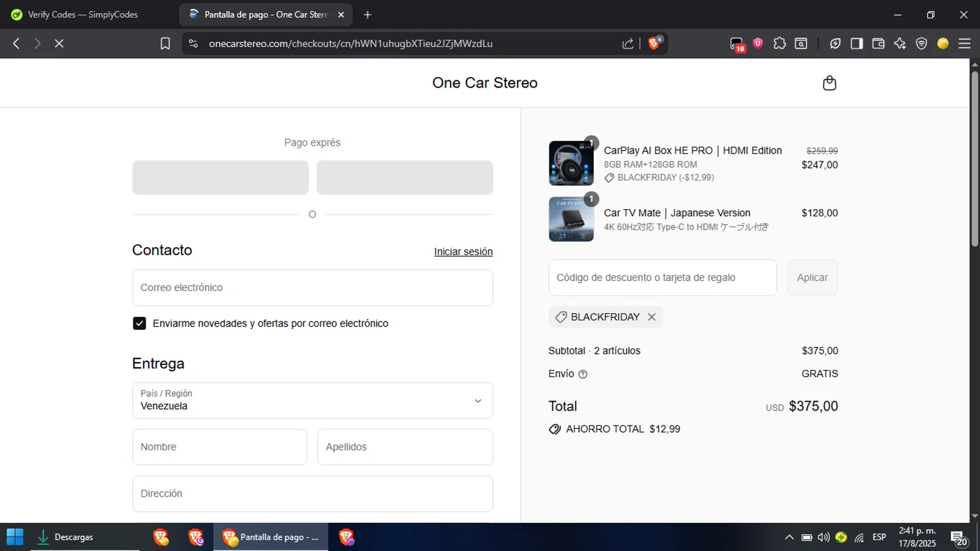Screen dimensions: 980x551
Task: Open Brave Shields lion icon
Action: tap(654, 43)
